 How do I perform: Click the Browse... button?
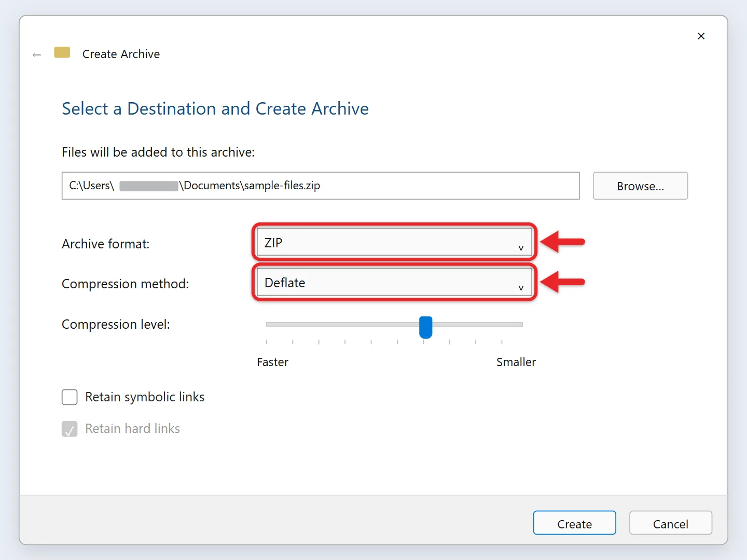[640, 186]
